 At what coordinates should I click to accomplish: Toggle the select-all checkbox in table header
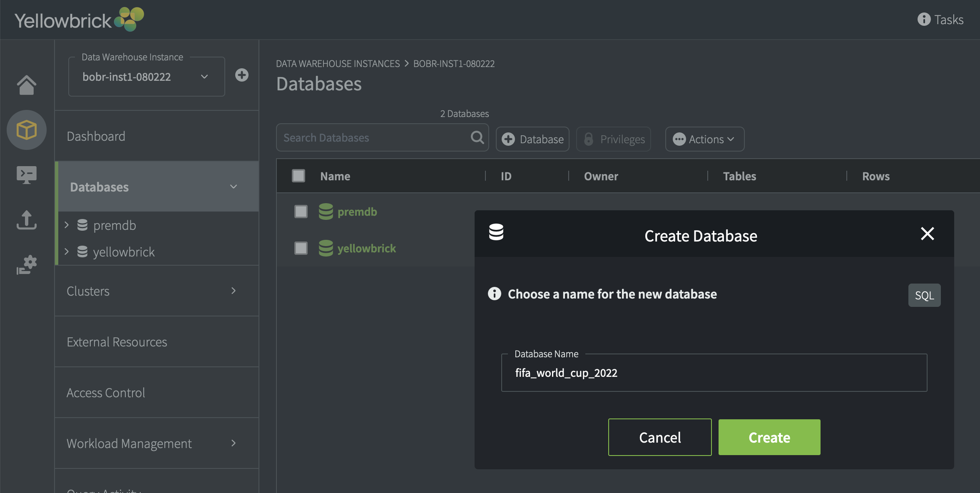[298, 176]
